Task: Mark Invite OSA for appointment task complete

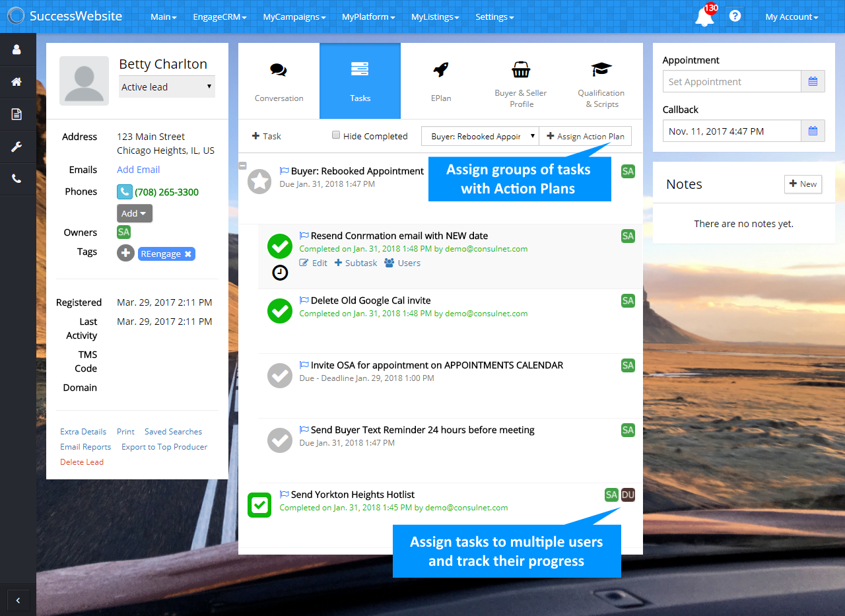Action: (279, 376)
